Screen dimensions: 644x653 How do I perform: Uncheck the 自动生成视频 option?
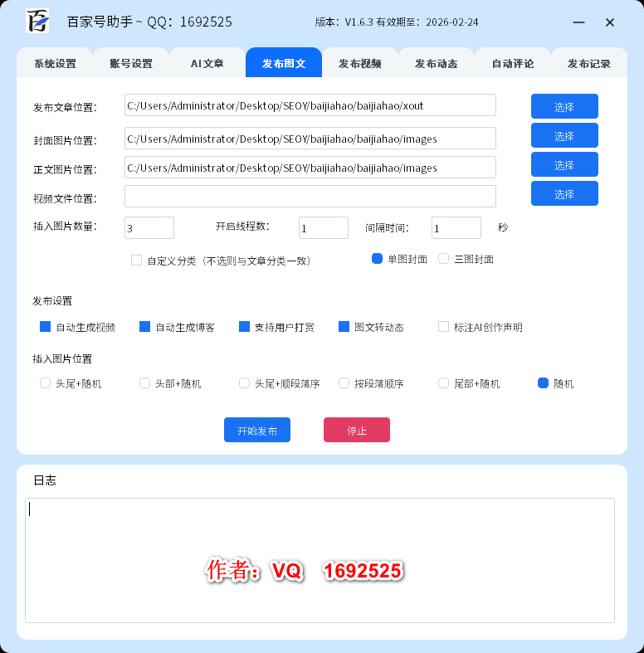coord(46,327)
